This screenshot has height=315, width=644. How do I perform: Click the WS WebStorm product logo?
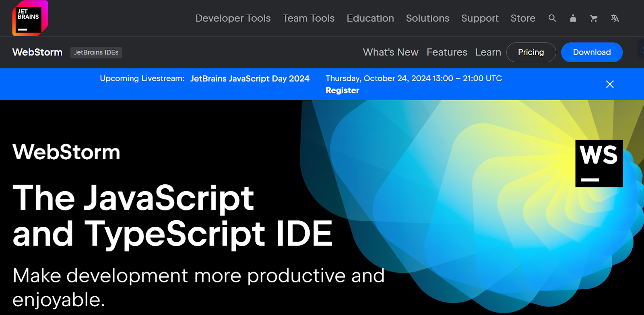(599, 163)
